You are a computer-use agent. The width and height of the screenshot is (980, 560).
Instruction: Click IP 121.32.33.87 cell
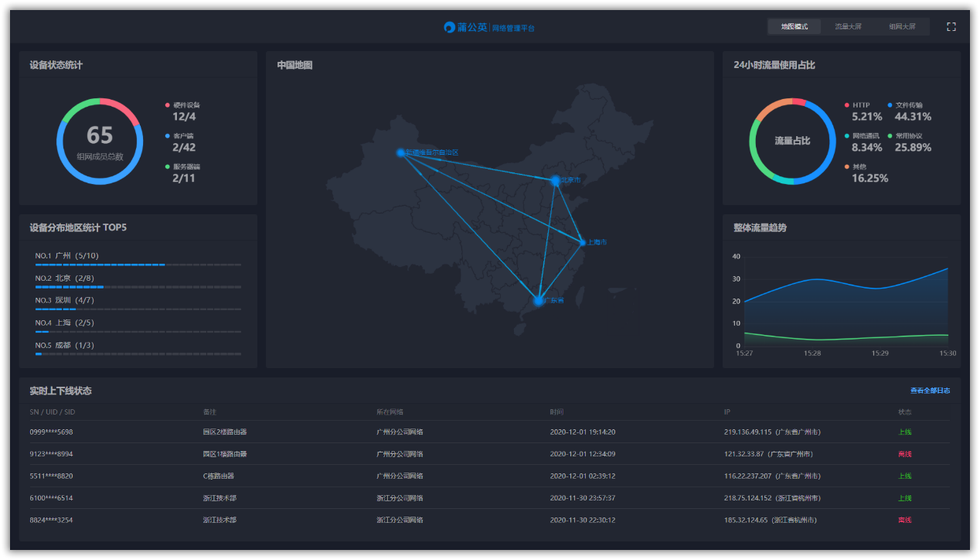click(768, 454)
